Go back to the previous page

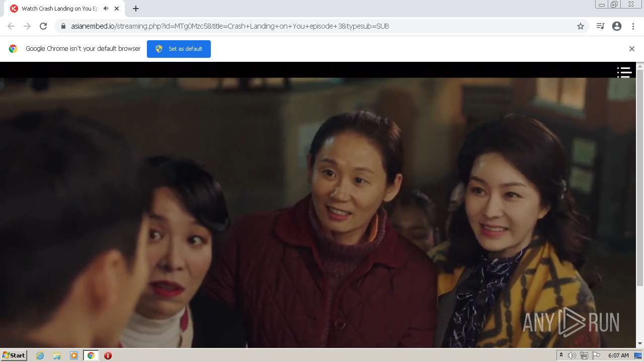coord(11,26)
